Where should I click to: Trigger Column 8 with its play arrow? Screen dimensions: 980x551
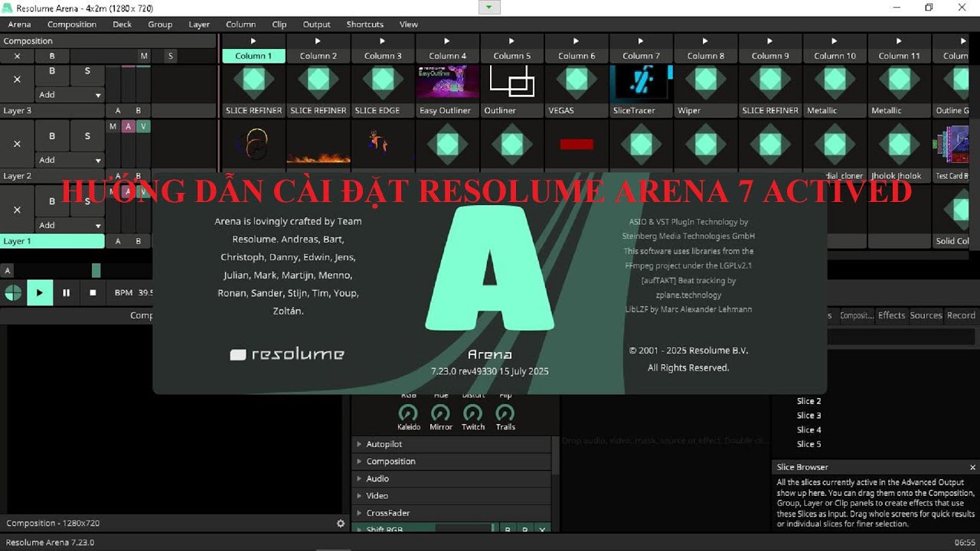pyautogui.click(x=705, y=41)
